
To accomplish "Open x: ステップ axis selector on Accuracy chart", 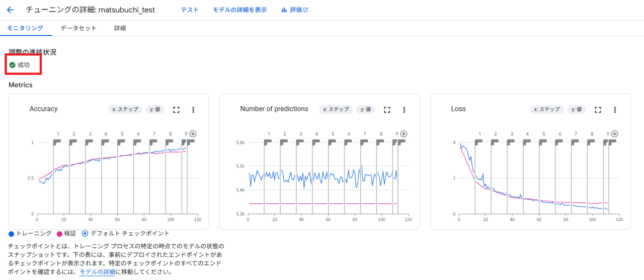I will tap(125, 109).
